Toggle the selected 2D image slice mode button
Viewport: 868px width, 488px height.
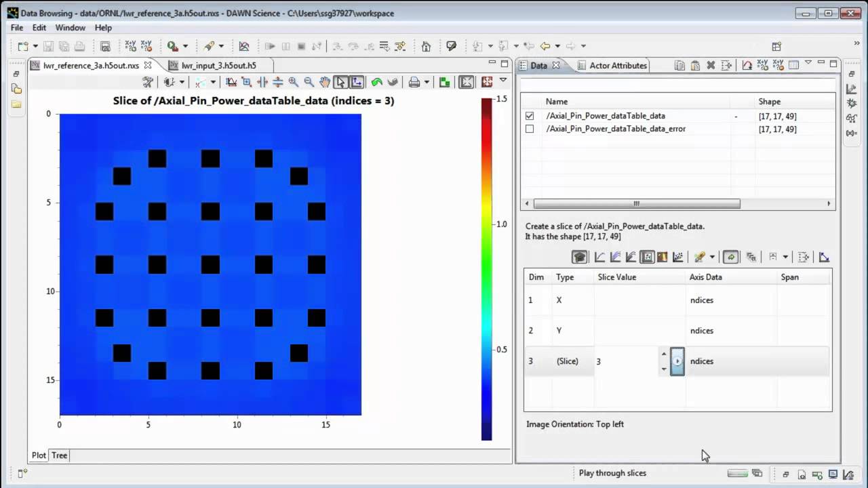coord(647,257)
